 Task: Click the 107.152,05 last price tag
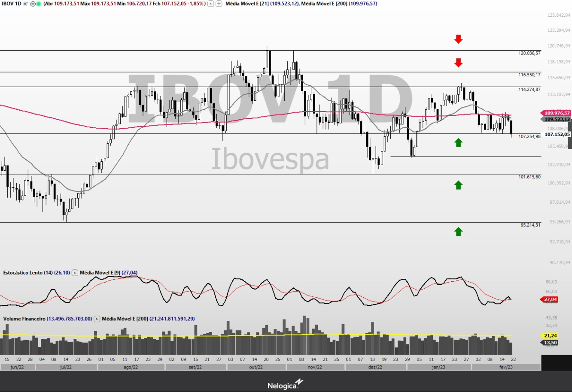(557, 134)
